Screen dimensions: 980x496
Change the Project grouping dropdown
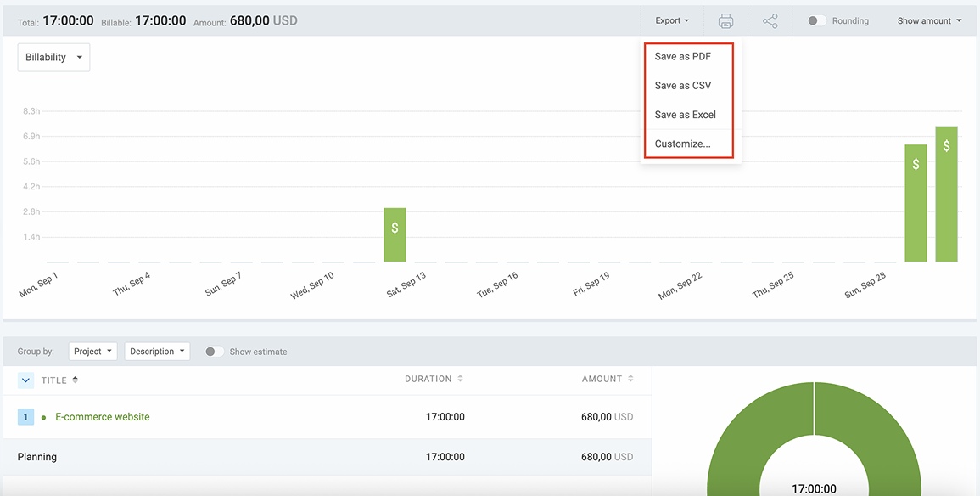click(92, 350)
